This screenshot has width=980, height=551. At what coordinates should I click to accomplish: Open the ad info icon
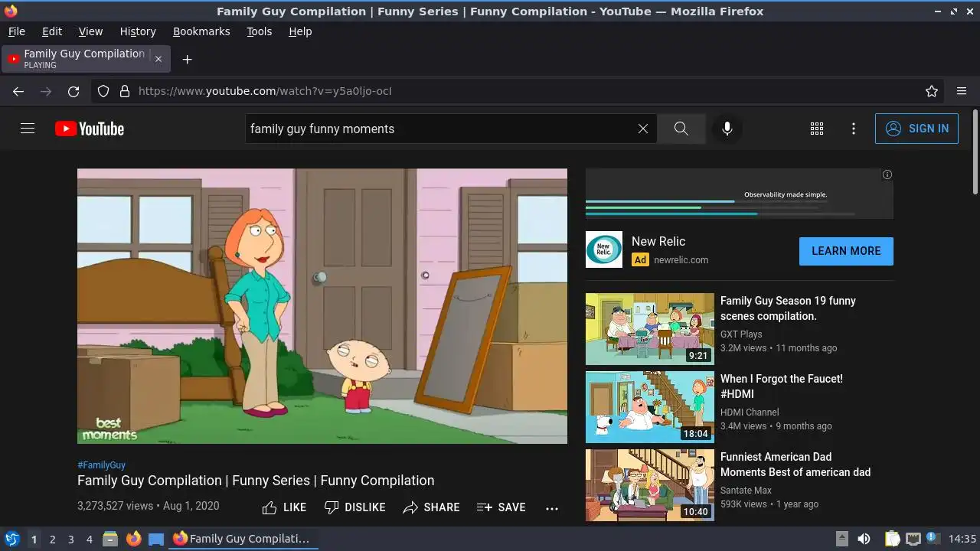click(887, 174)
